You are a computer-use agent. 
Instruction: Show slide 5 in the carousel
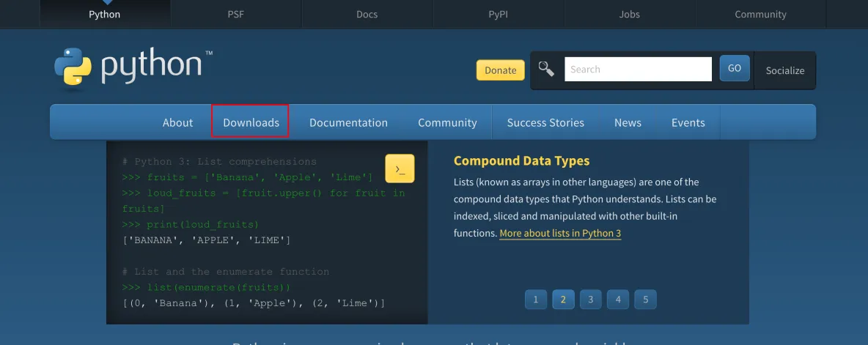point(645,300)
